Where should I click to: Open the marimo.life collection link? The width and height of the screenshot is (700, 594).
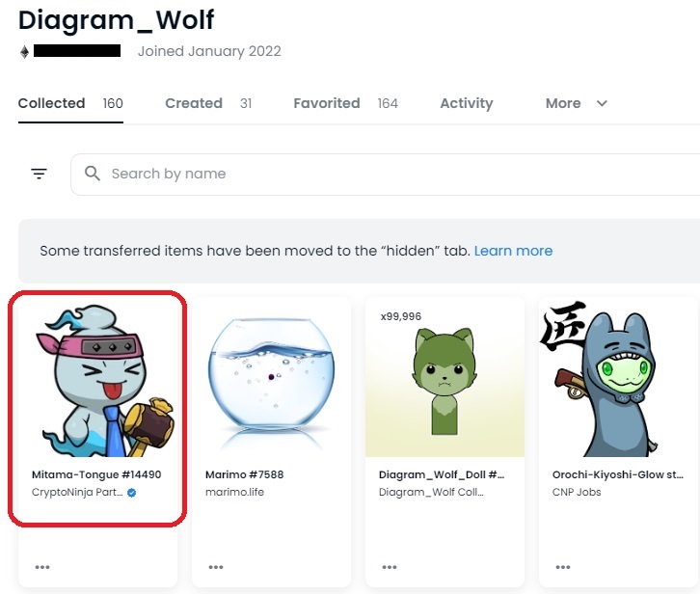[235, 492]
